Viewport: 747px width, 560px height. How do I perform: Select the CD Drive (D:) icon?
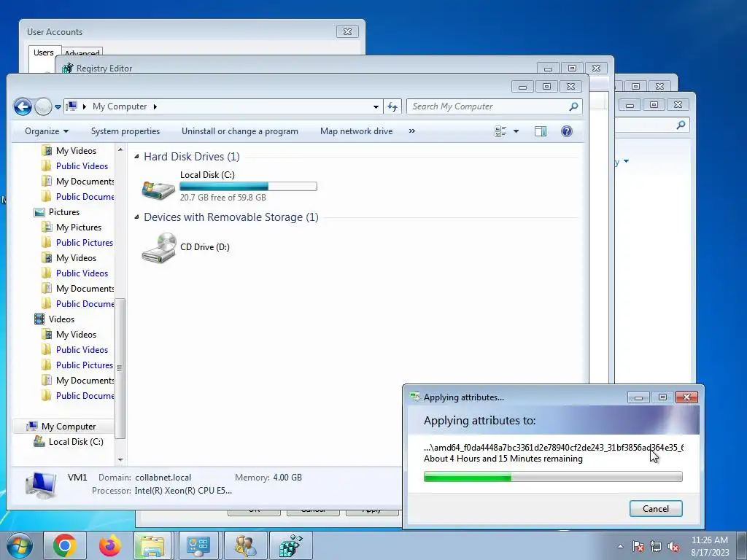[158, 248]
